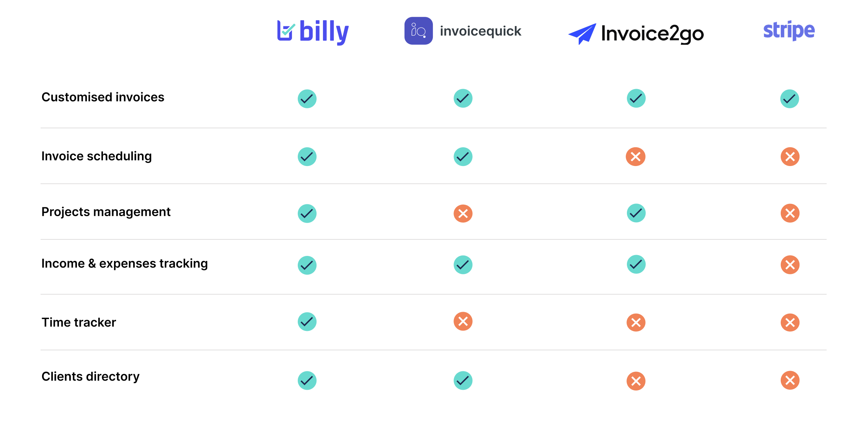
Task: Click the Invoice2go paper plane logo
Action: [x=582, y=34]
